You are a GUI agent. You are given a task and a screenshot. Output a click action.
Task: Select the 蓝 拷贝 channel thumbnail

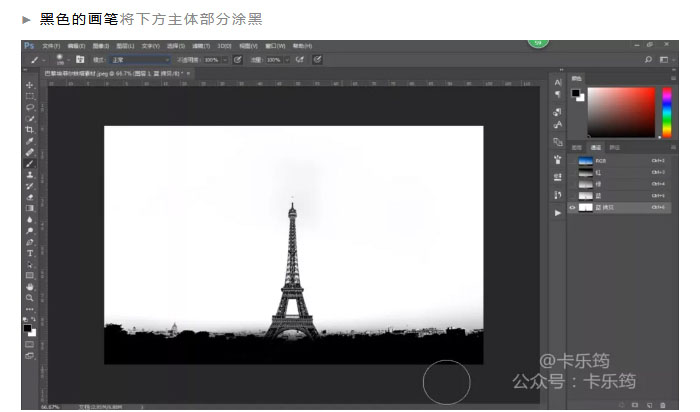[585, 208]
